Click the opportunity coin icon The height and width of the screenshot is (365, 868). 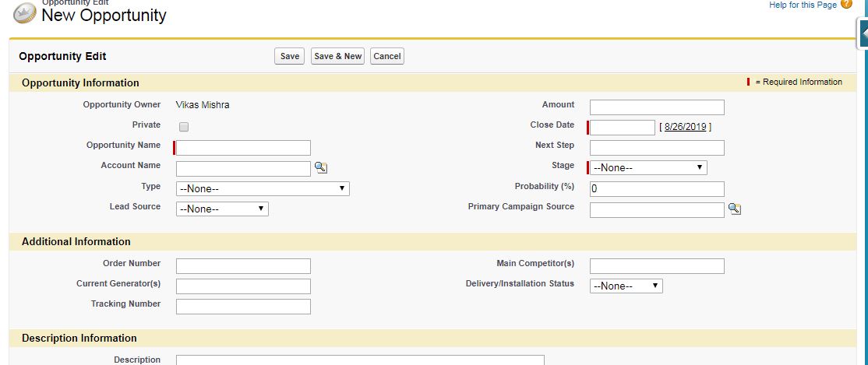(x=25, y=12)
